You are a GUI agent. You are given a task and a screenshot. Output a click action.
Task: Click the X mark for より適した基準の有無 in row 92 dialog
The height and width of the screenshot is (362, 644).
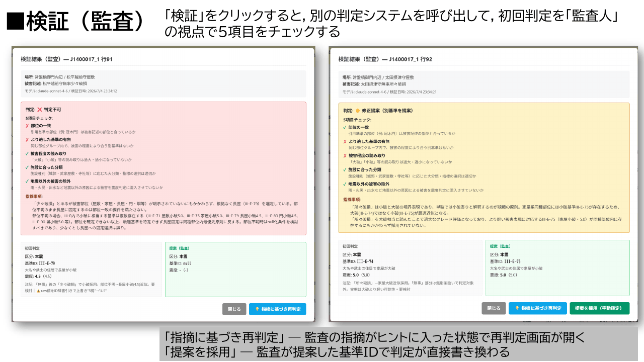click(x=345, y=142)
